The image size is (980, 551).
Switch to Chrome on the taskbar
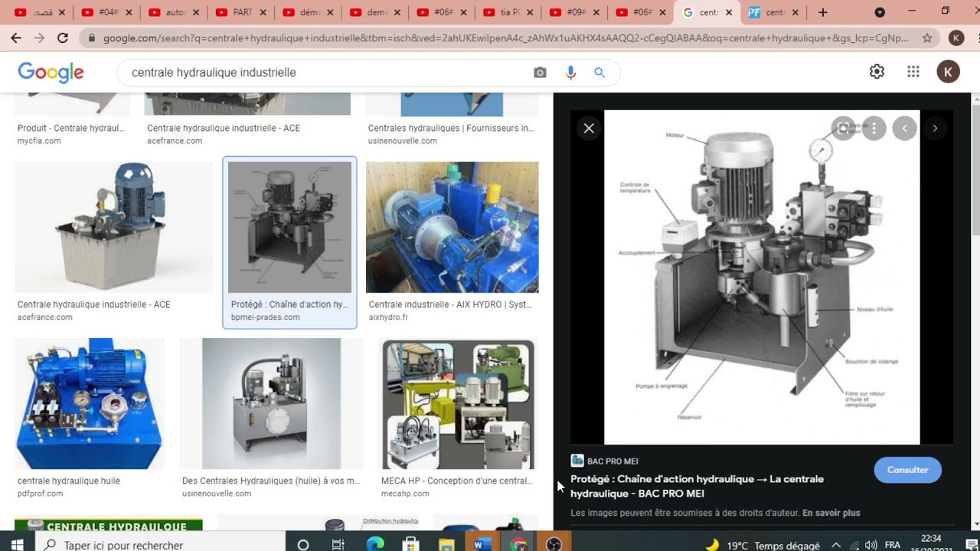[x=518, y=545]
